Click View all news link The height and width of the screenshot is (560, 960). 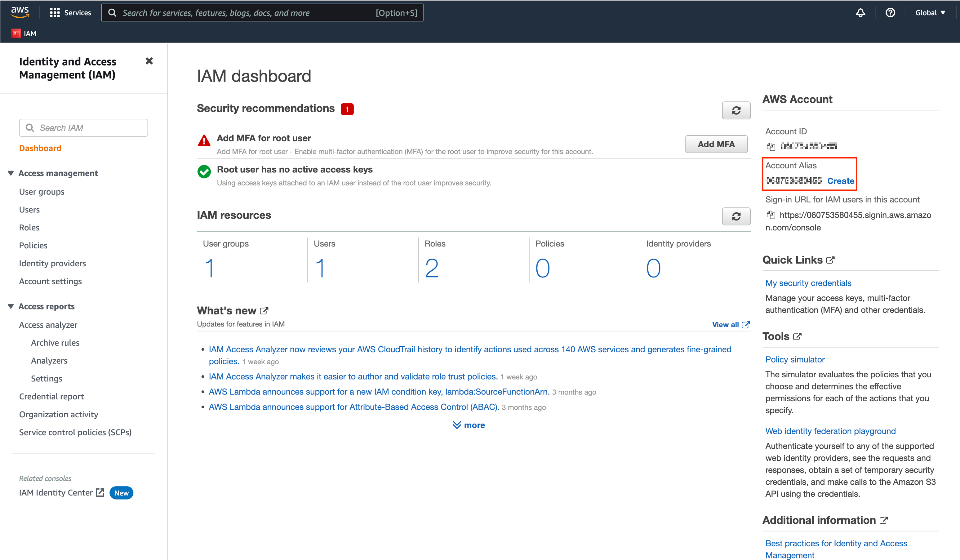coord(731,324)
